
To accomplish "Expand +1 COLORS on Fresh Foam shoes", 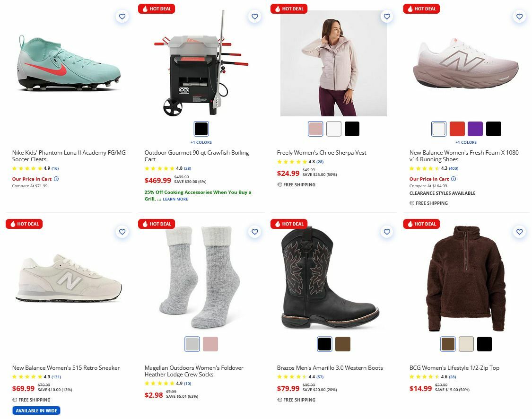I will (x=466, y=142).
